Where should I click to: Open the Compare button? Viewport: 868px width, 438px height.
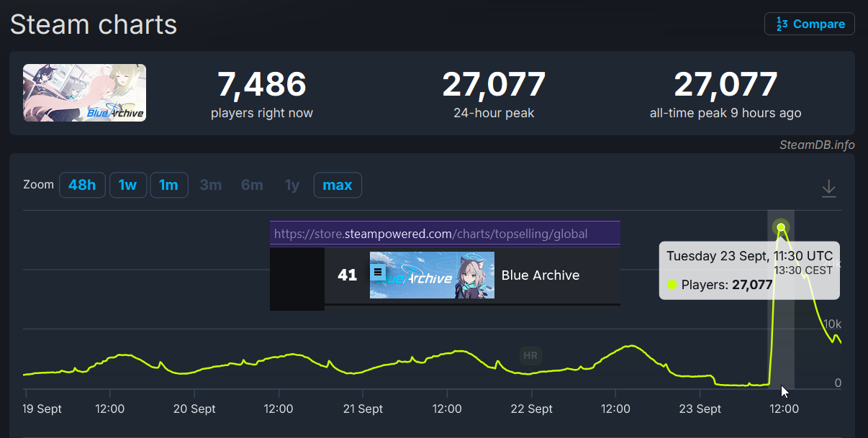[x=809, y=24]
